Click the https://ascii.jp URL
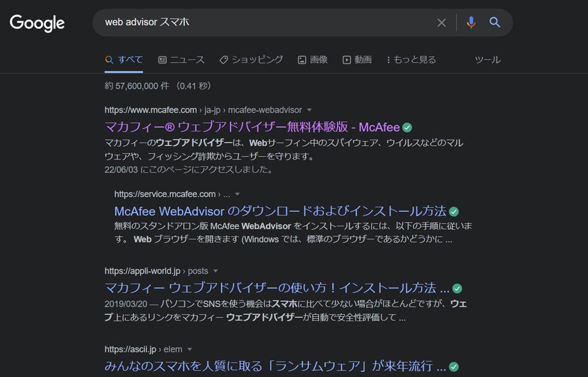The height and width of the screenshot is (377, 588). tap(130, 349)
